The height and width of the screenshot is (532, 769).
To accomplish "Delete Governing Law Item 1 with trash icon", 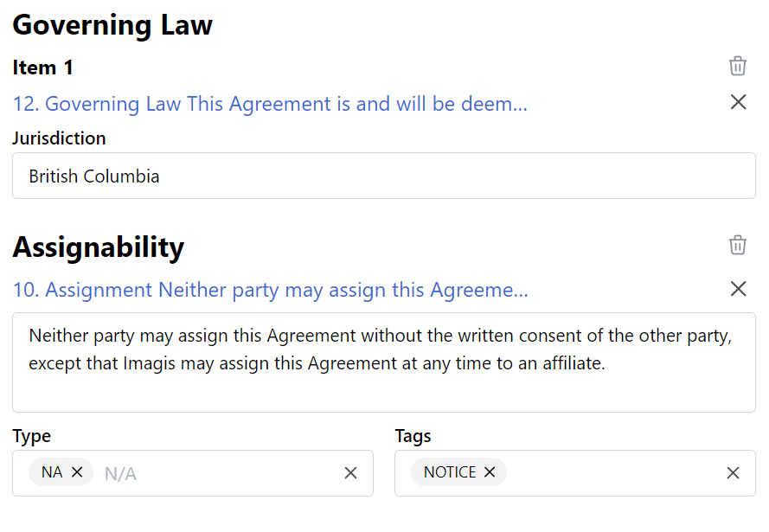I will tap(737, 66).
